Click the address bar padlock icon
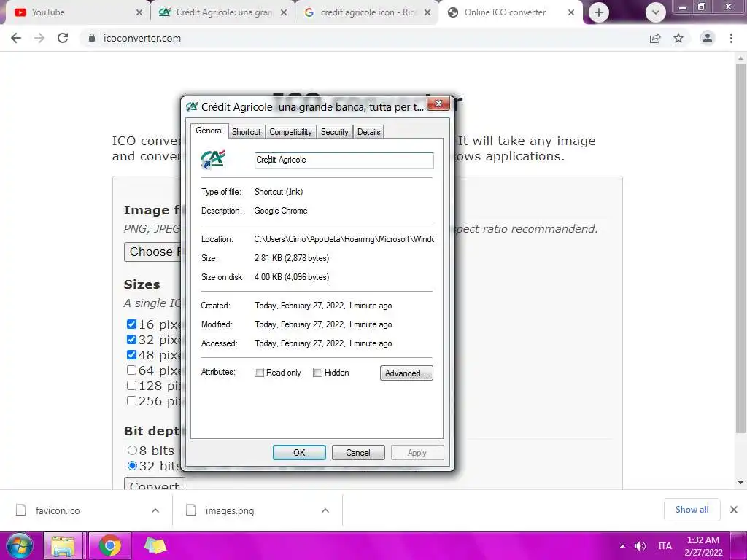The height and width of the screenshot is (560, 747). tap(91, 38)
